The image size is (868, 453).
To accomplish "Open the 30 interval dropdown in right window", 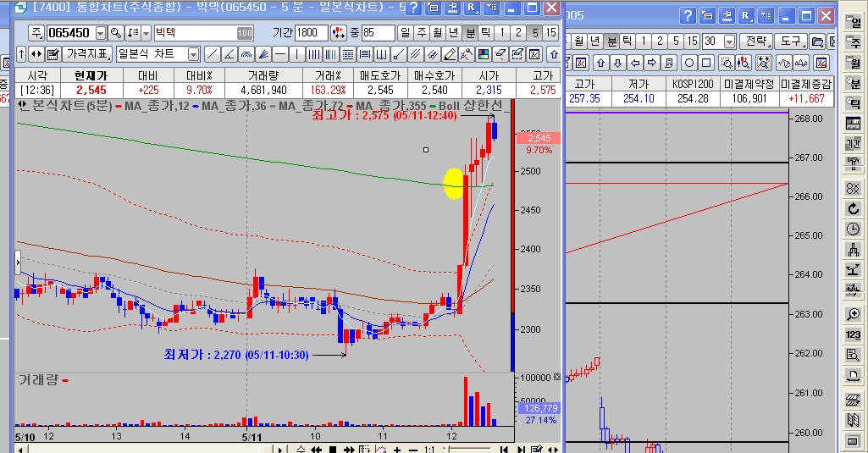I will [730, 41].
